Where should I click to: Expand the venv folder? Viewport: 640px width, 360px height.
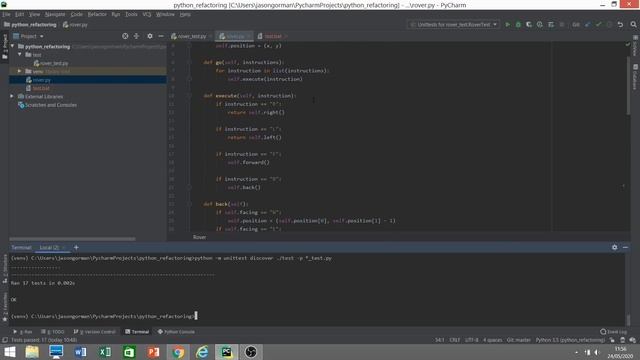coord(20,71)
